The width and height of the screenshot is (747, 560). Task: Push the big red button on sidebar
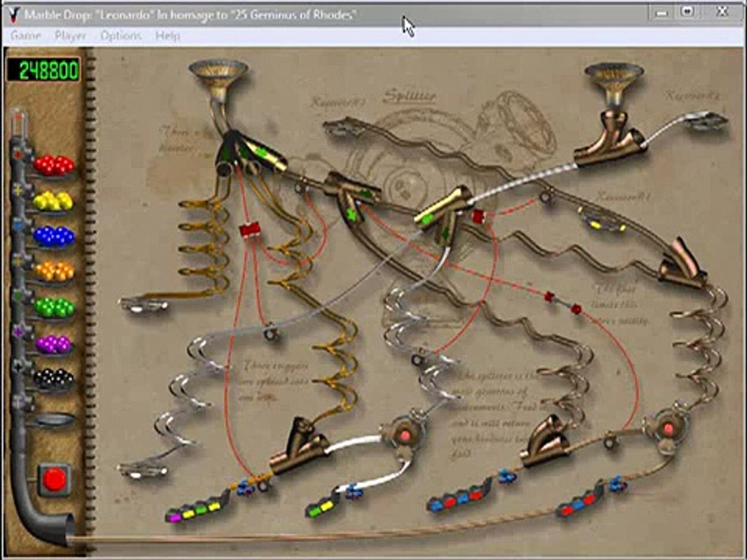(x=54, y=479)
